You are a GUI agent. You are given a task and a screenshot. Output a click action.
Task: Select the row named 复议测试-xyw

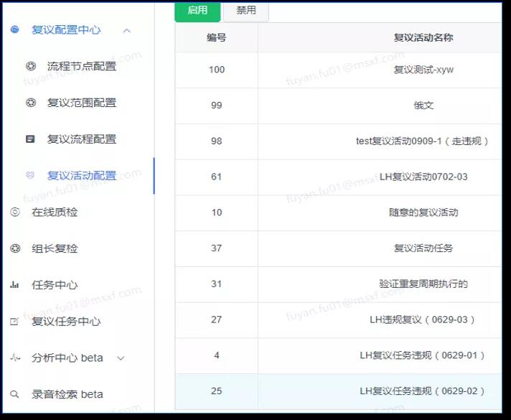(x=423, y=70)
